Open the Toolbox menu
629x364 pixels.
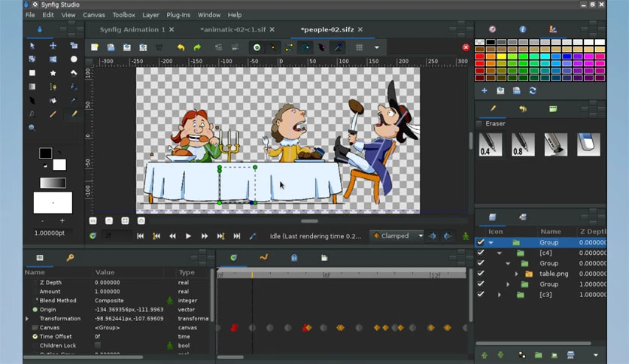coord(123,15)
